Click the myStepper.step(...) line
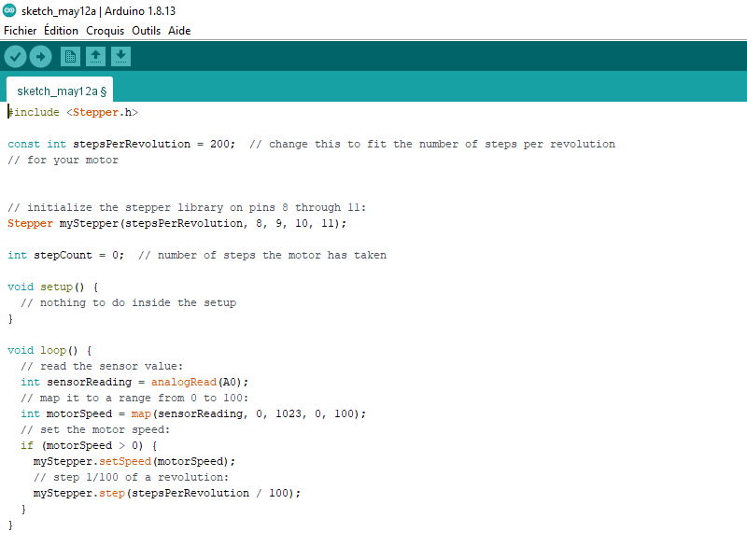This screenshot has height=560, width=747. (x=167, y=494)
